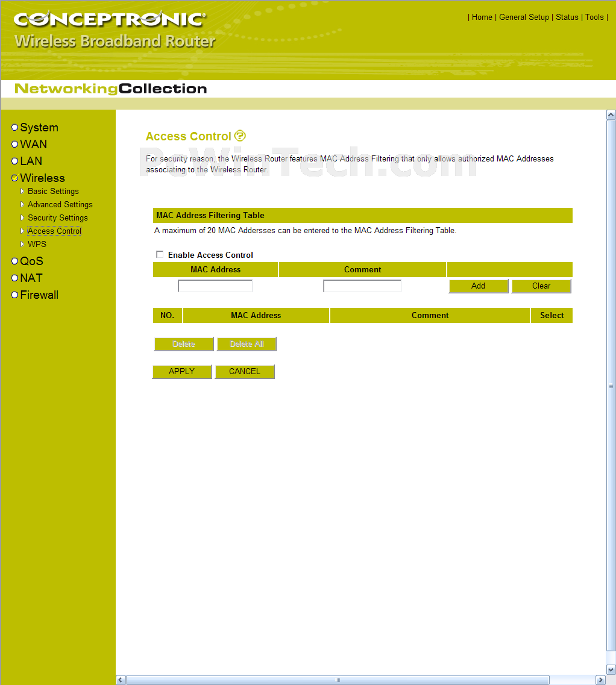Viewport: 616px width, 685px height.
Task: Open the LAN menu section
Action: point(31,161)
